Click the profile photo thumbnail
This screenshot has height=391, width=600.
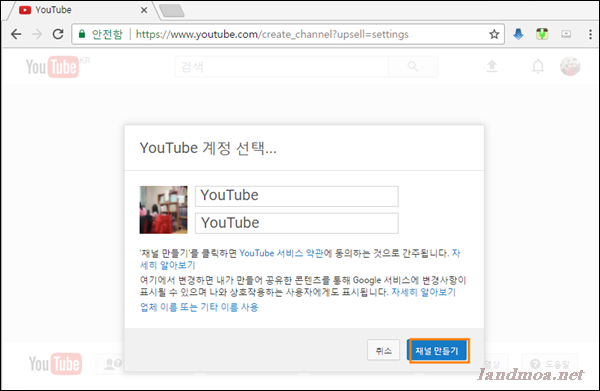[163, 210]
